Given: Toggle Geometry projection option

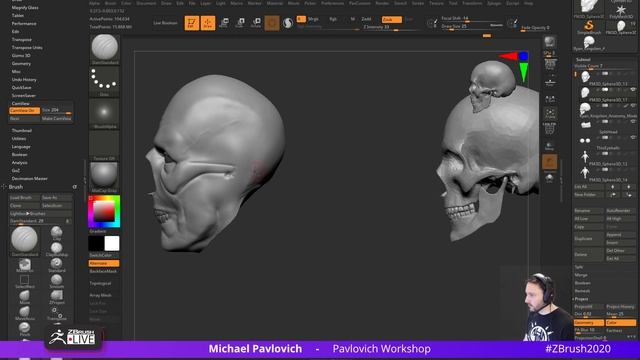Looking at the screenshot, I should tap(589, 322).
